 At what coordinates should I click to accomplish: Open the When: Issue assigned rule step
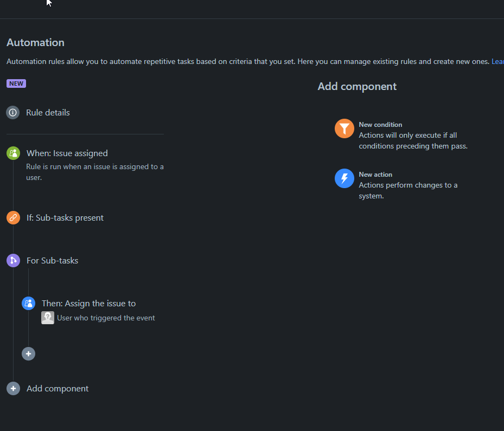click(x=67, y=153)
